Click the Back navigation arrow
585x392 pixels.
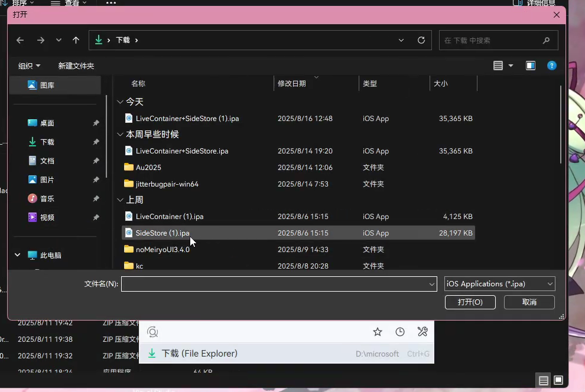[x=20, y=40]
